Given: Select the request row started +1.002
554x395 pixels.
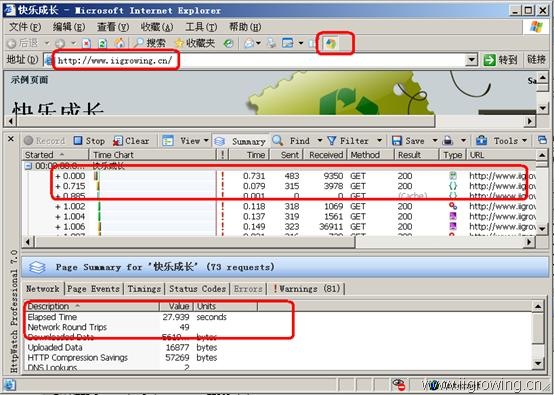Looking at the screenshot, I should [279, 206].
